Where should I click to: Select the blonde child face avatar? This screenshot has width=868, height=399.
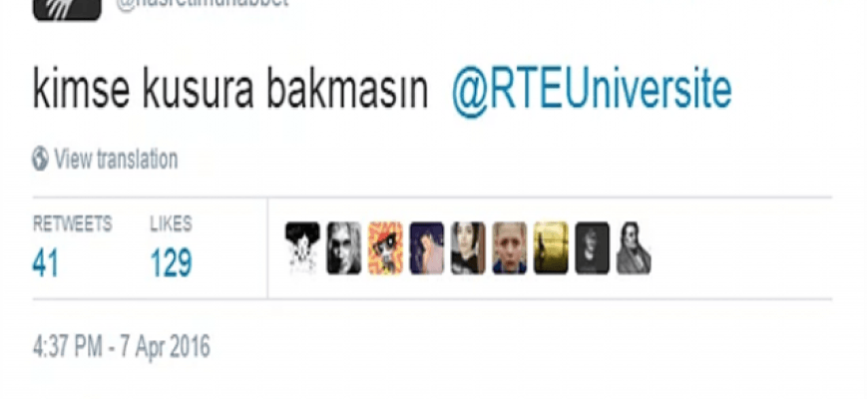coord(509,248)
